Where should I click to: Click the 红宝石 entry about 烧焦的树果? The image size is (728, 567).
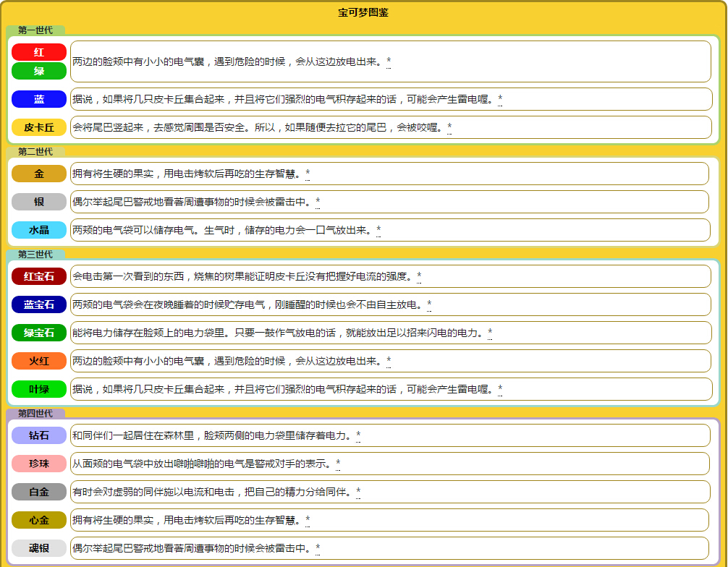tap(243, 276)
